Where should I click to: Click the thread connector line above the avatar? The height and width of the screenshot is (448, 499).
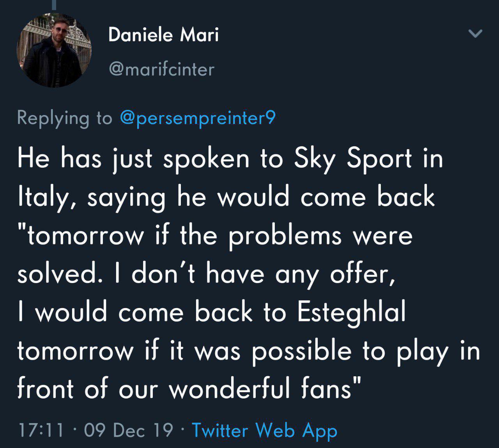pos(55,4)
